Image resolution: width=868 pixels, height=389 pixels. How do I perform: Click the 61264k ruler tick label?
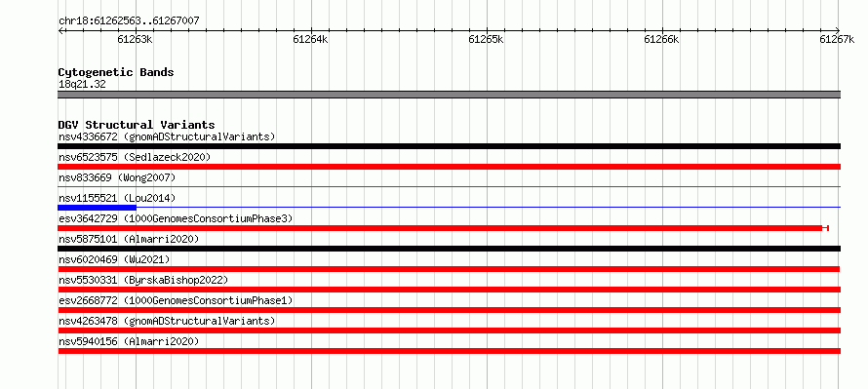click(x=310, y=39)
